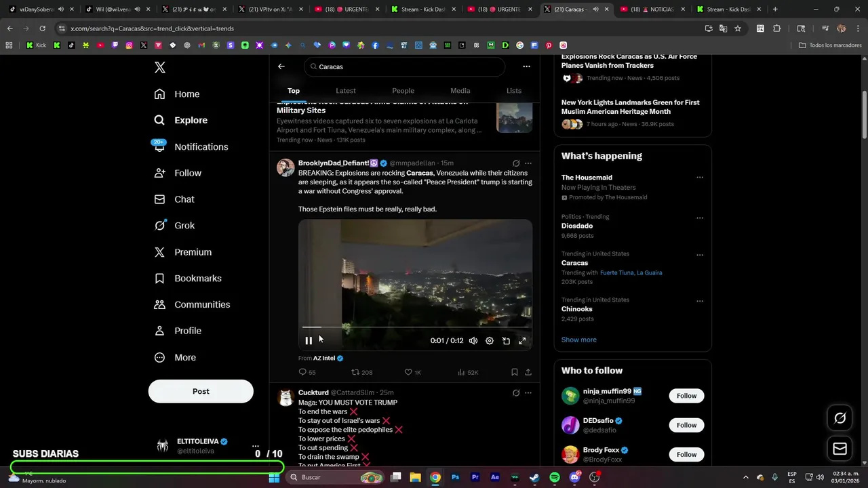
Task: Toggle picture-in-picture on video
Action: tap(506, 341)
